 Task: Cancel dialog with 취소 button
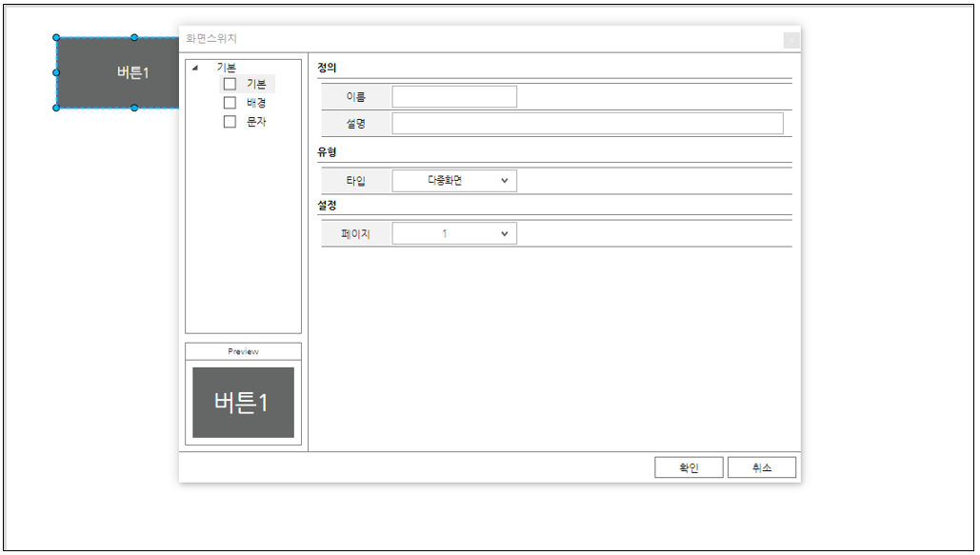[x=762, y=467]
